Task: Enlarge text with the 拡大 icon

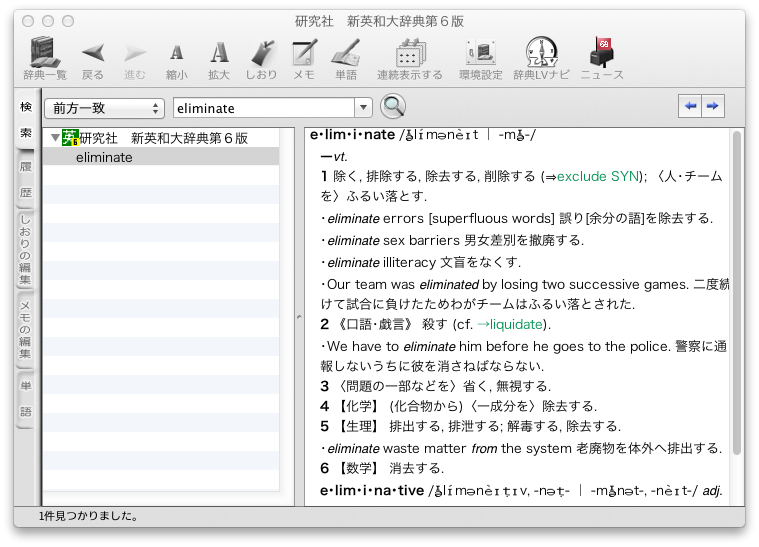Action: [219, 59]
